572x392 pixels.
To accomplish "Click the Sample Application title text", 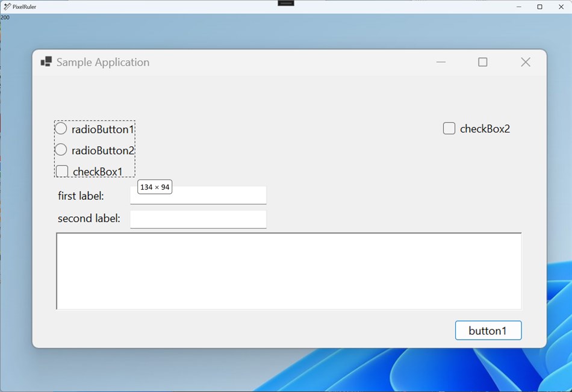I will (103, 62).
